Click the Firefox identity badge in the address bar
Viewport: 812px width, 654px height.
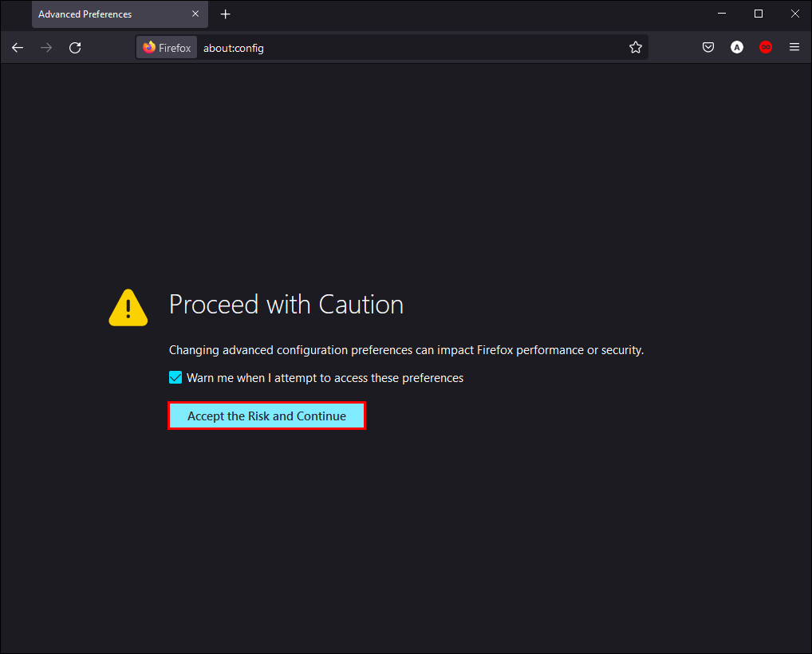coord(167,48)
